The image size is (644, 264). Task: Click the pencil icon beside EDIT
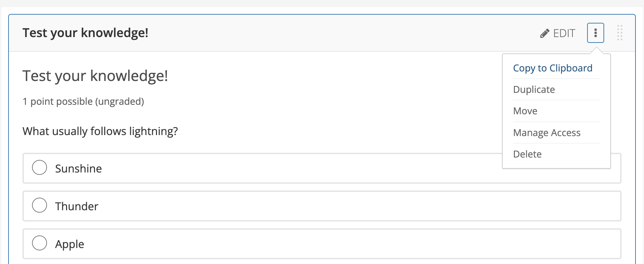point(545,33)
